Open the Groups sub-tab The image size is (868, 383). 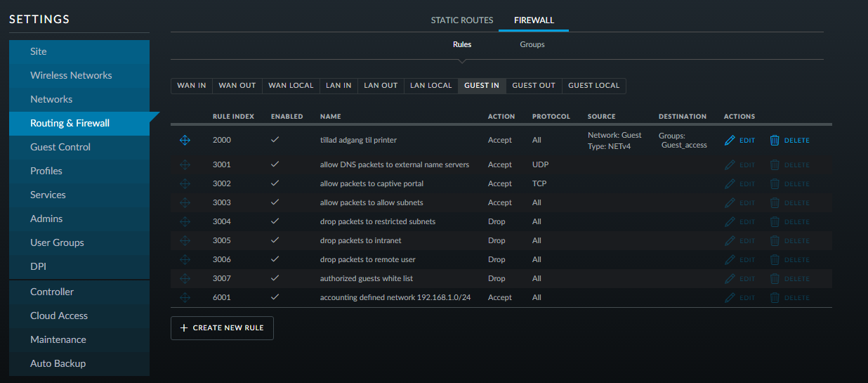click(x=532, y=44)
